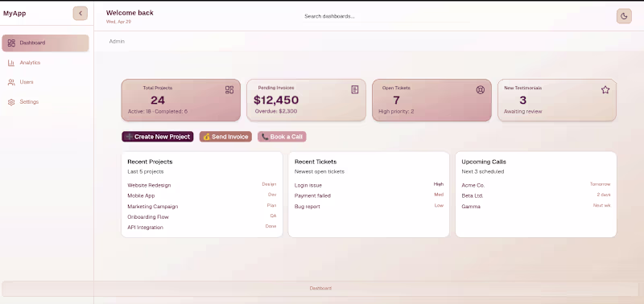Click the Next wk label for Gamma
Viewport: 644px width, 304px height.
[x=601, y=205]
